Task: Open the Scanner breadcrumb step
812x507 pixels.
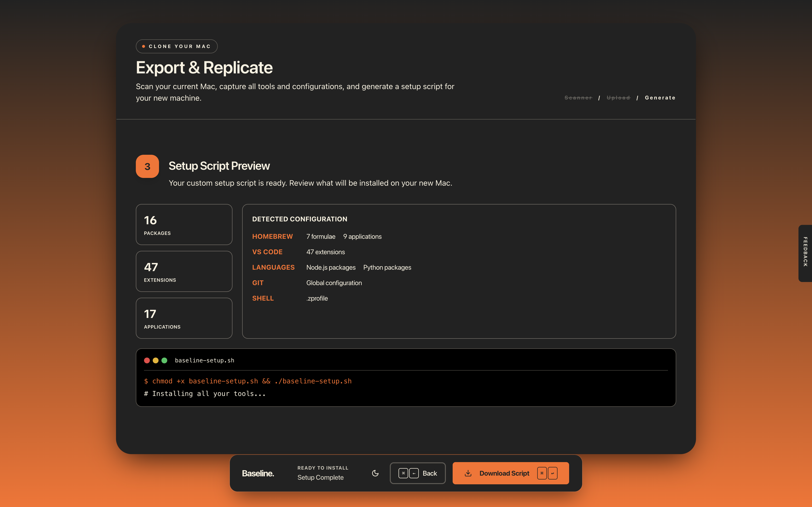Action: (x=578, y=98)
